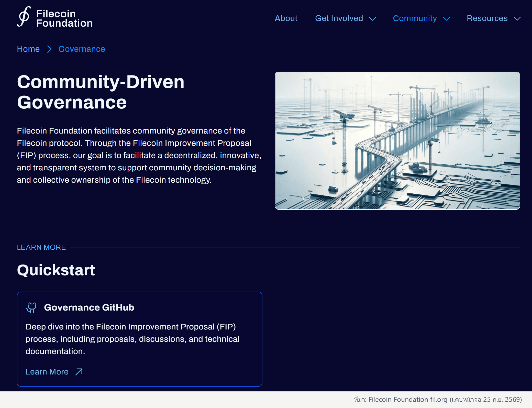Follow the Learn More link in GitHub card

tap(47, 372)
